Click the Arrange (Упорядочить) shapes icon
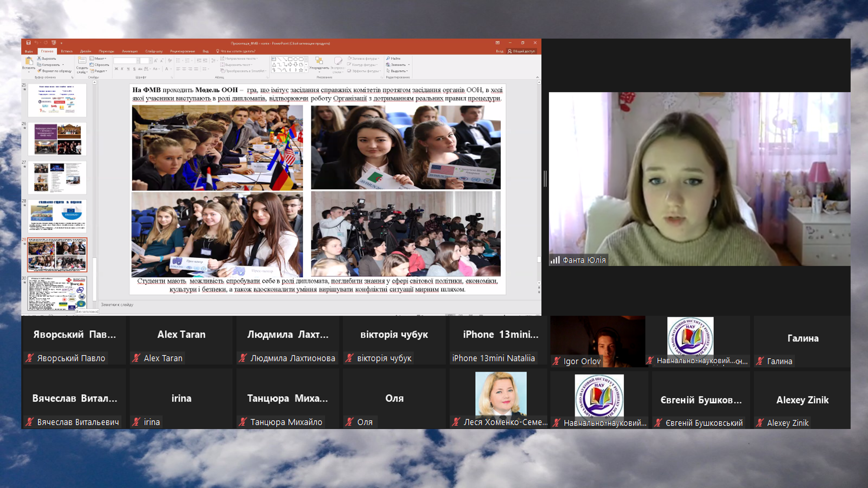The height and width of the screenshot is (488, 868). [x=319, y=61]
